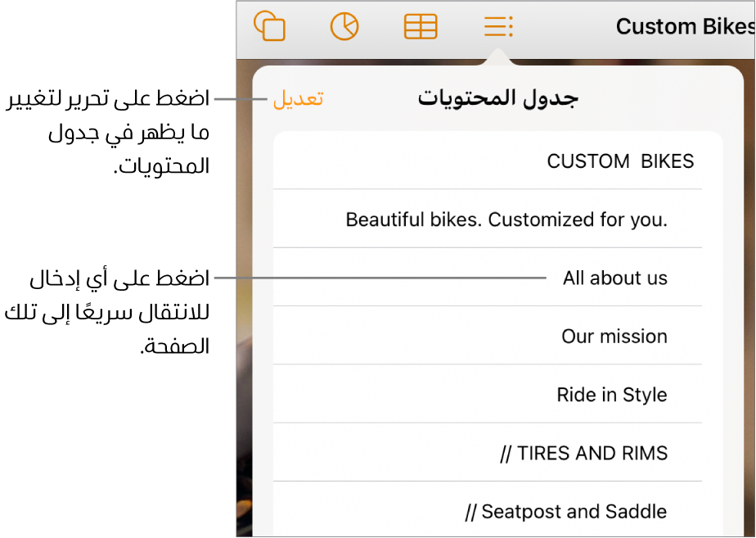Toggle the table of contents list icon
756x538 pixels.
[x=498, y=26]
